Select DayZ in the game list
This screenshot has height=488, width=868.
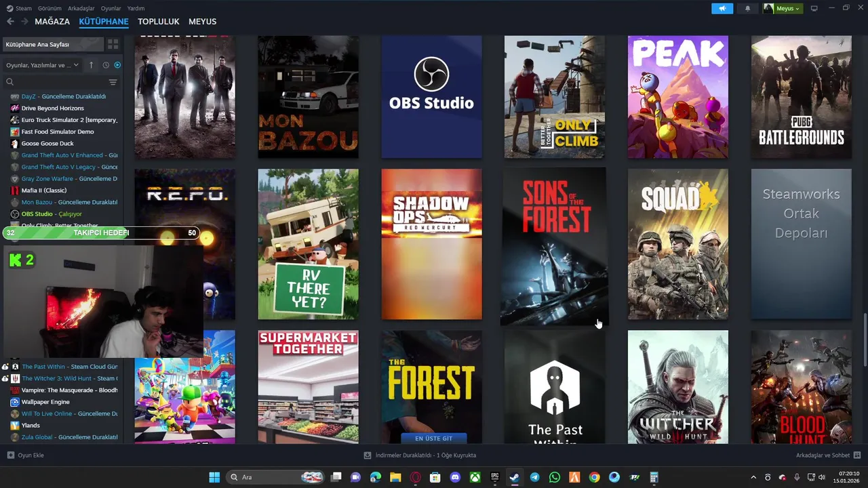[64, 96]
